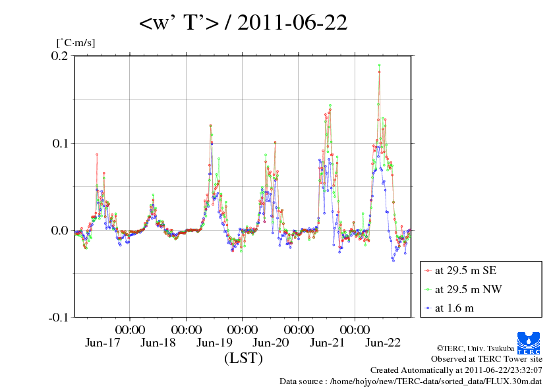
Task: Click the Jun-18 date label
Action: click(158, 343)
